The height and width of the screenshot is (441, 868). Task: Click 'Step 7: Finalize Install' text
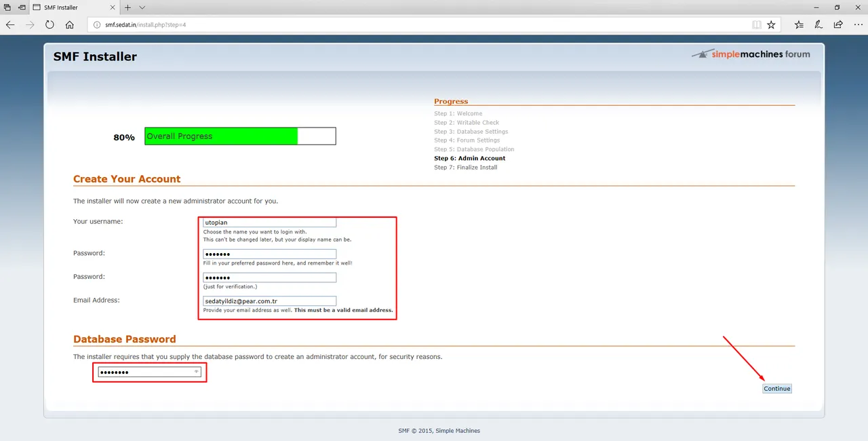[x=466, y=168]
